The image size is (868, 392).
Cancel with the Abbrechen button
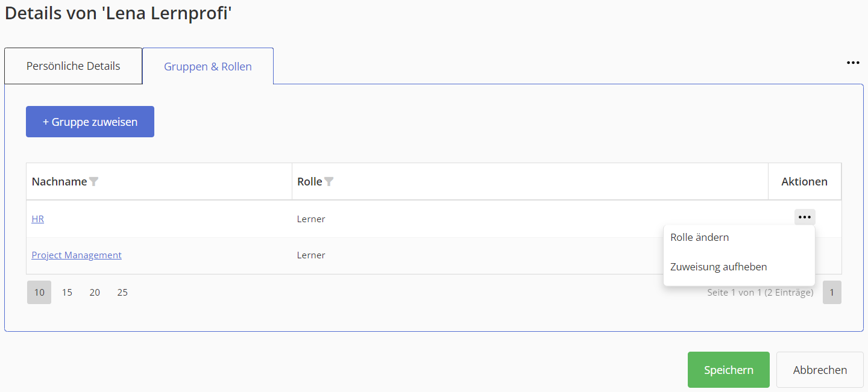coord(820,370)
